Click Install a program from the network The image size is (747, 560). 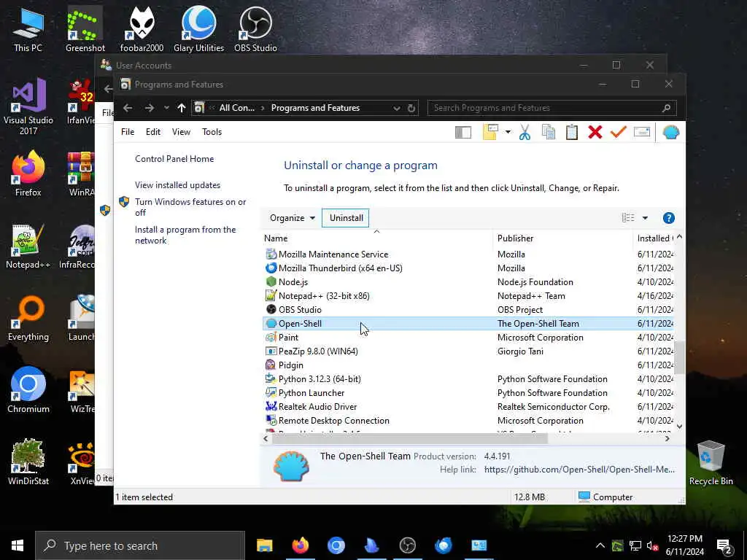coord(185,235)
